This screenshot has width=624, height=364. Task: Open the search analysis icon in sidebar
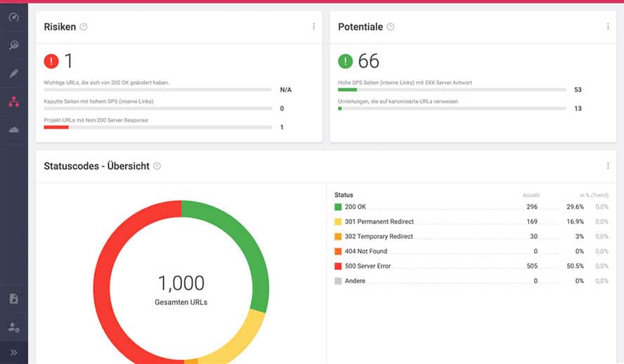click(x=14, y=45)
